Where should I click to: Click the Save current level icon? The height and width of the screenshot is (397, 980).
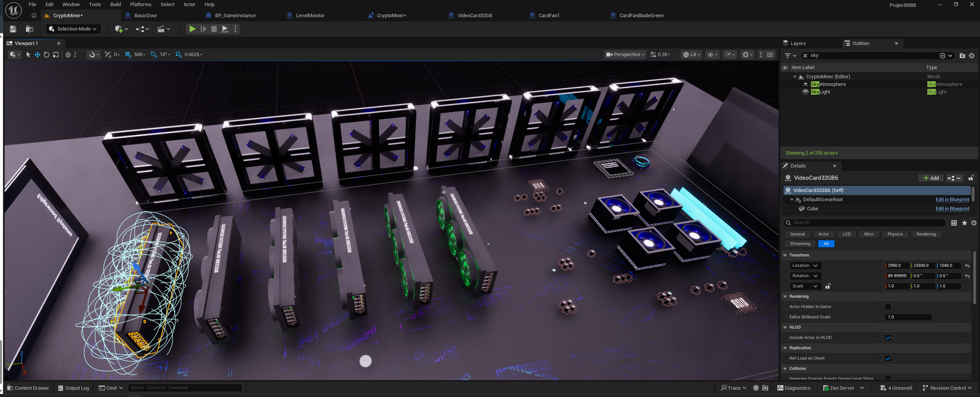(x=13, y=29)
